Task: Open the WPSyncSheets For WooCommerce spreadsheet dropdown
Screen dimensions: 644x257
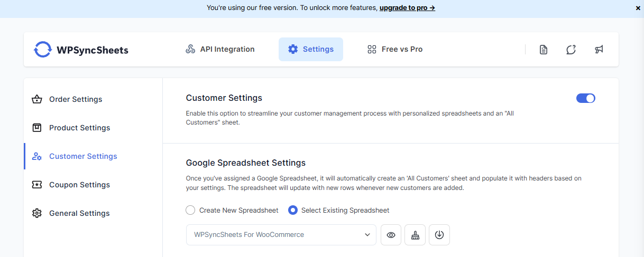Action: click(281, 235)
